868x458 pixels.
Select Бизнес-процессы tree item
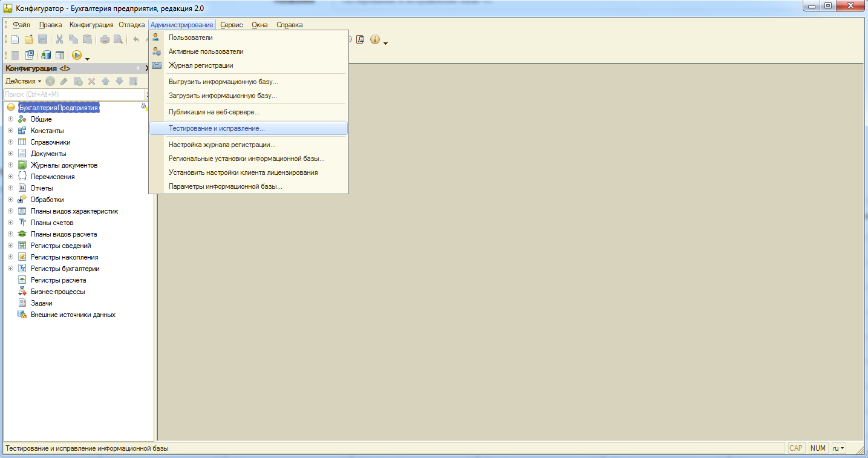(58, 292)
